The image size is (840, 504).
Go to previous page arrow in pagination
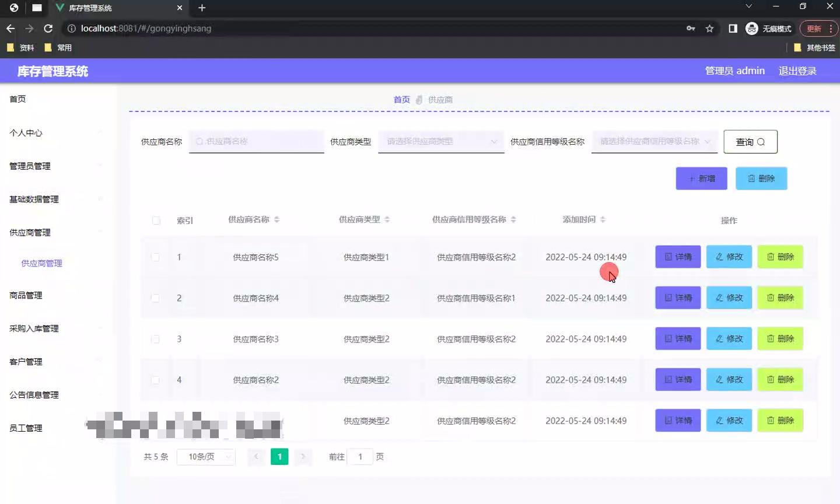[x=256, y=457]
